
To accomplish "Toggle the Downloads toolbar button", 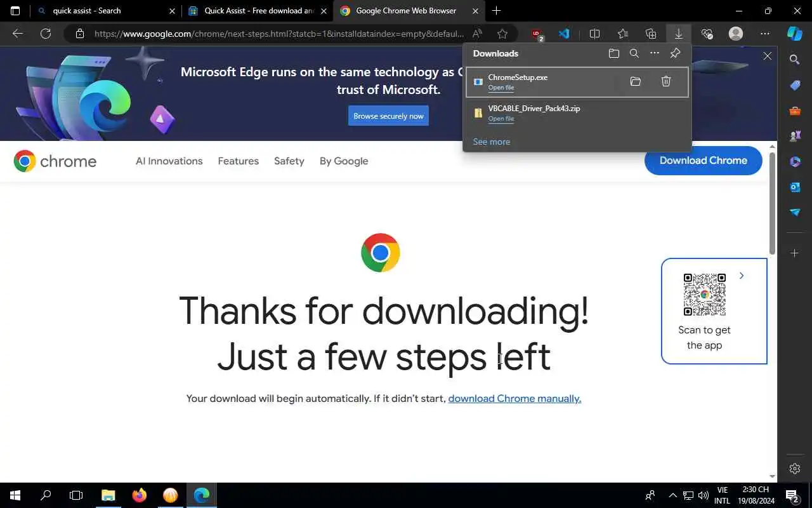I will point(678,34).
